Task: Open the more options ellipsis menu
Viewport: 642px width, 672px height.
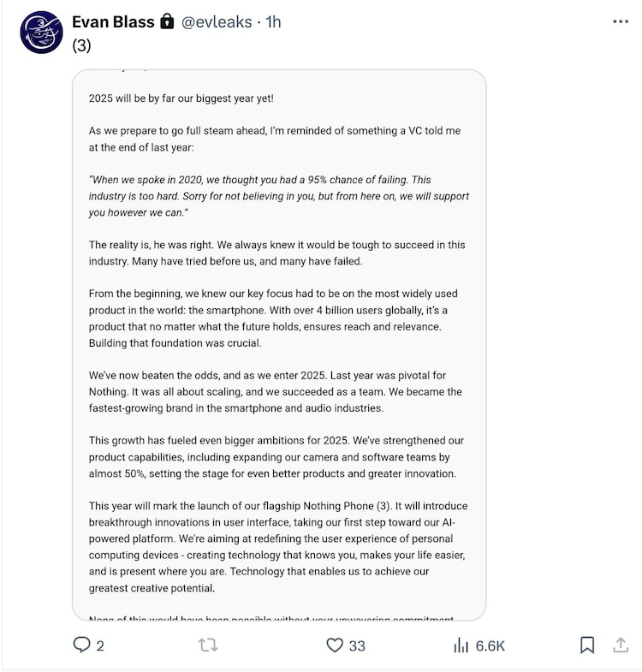Action: point(621,21)
